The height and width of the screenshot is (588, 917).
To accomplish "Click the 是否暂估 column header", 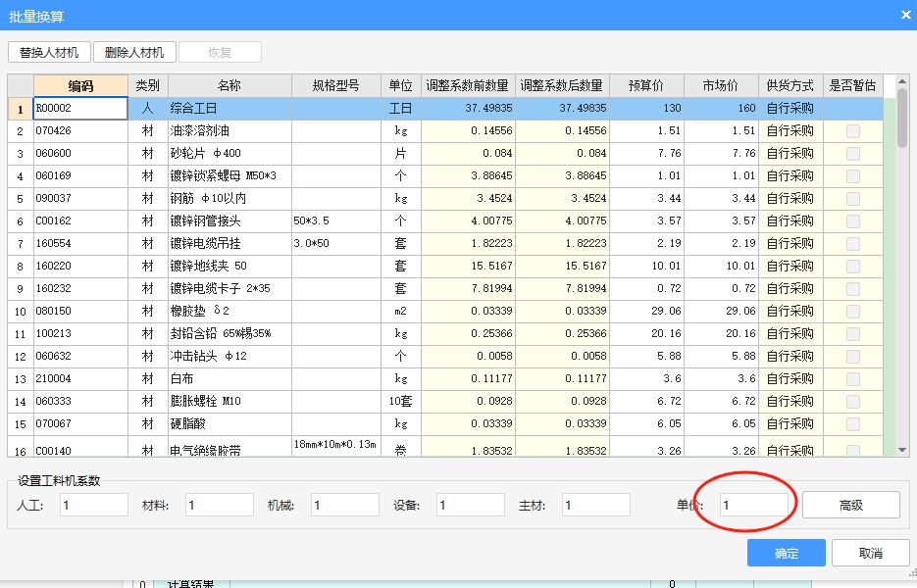I will [852, 86].
